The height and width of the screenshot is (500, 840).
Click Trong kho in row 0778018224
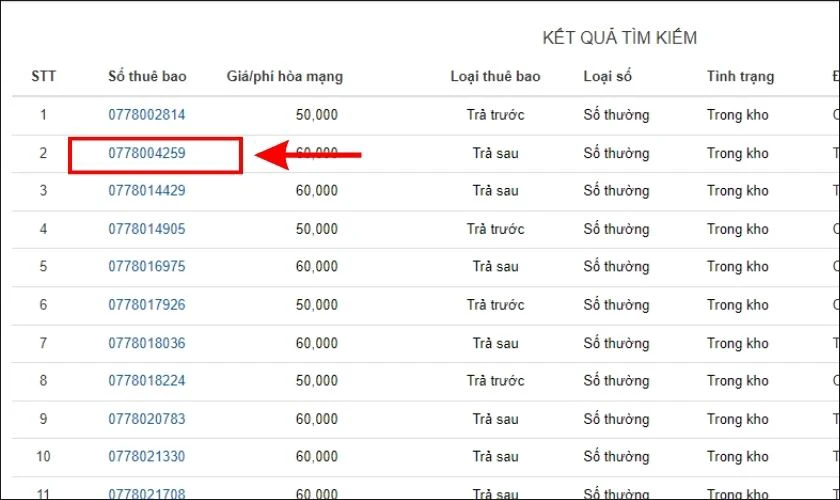[x=738, y=381]
